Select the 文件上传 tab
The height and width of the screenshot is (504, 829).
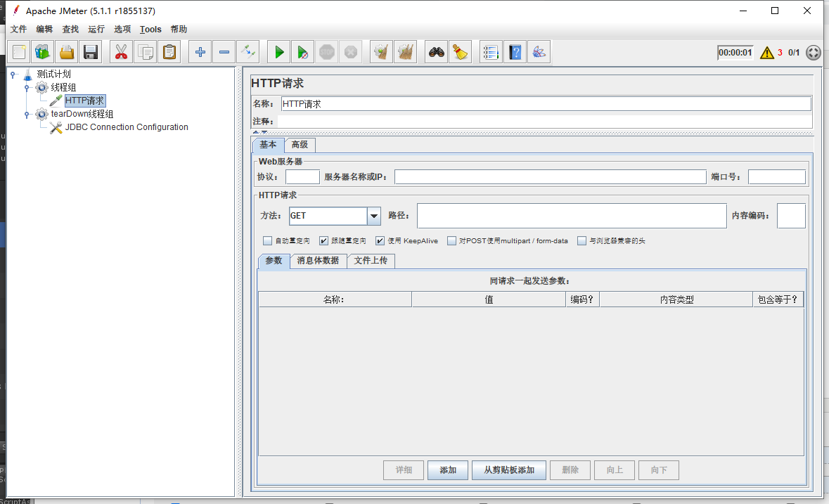[371, 261]
